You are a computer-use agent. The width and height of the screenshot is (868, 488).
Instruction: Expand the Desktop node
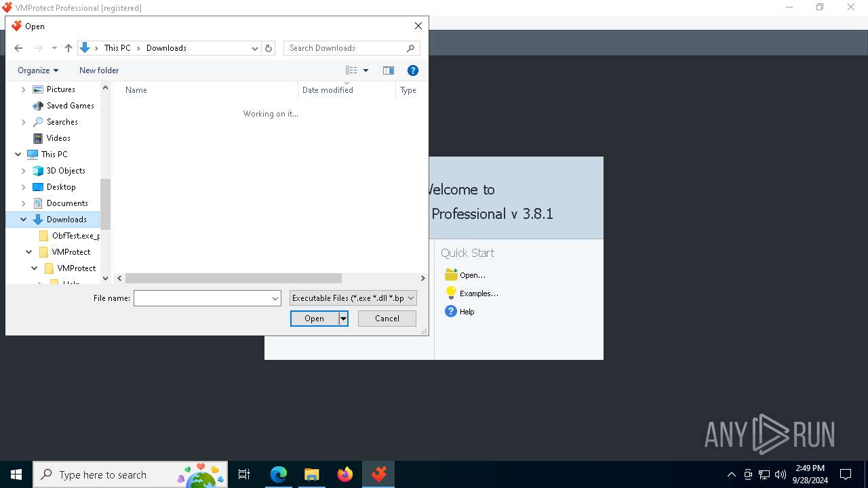tap(24, 187)
